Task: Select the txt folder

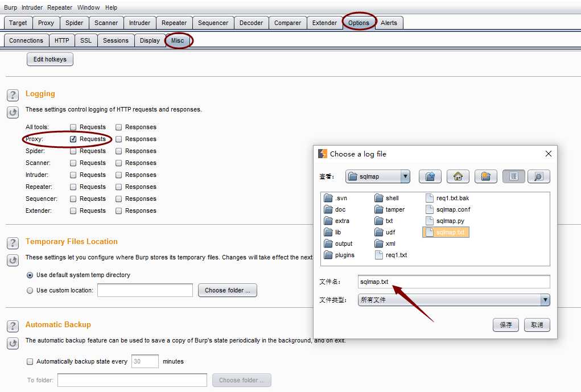Action: coord(384,221)
